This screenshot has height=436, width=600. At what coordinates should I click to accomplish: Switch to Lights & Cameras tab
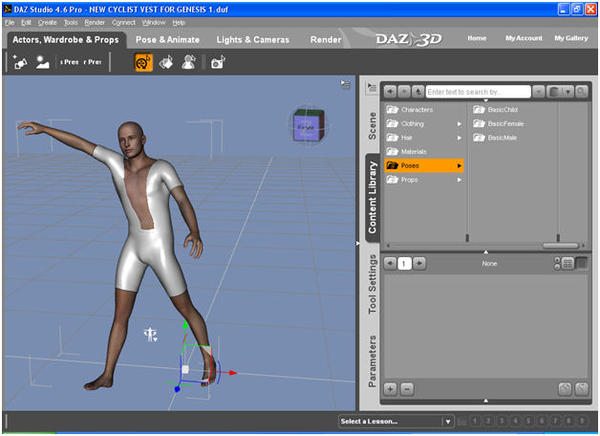pos(253,39)
